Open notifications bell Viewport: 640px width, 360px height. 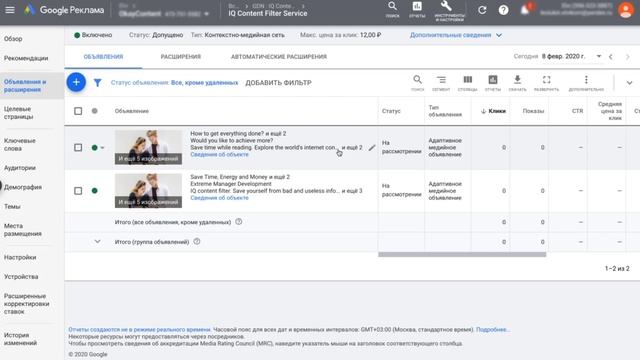(525, 10)
